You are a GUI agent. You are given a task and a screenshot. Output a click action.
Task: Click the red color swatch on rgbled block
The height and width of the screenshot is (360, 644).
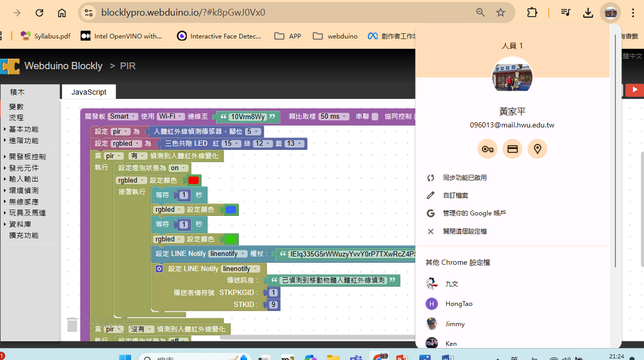pyautogui.click(x=194, y=181)
